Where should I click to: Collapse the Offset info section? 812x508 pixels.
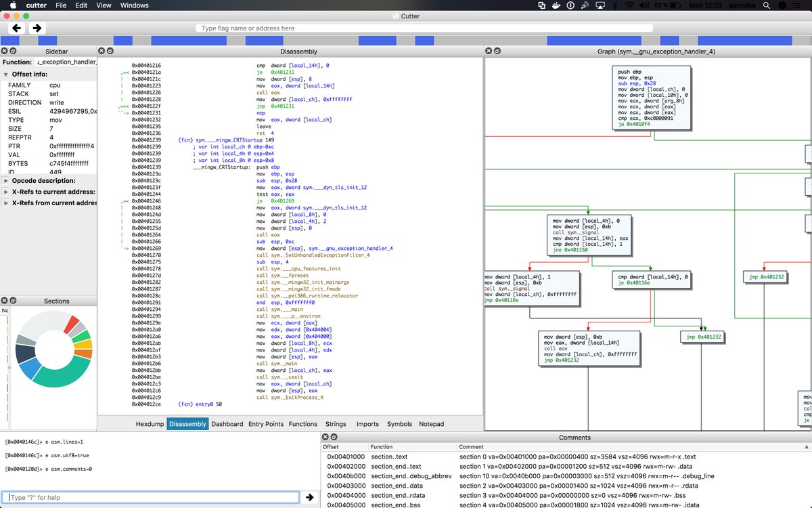(6, 74)
